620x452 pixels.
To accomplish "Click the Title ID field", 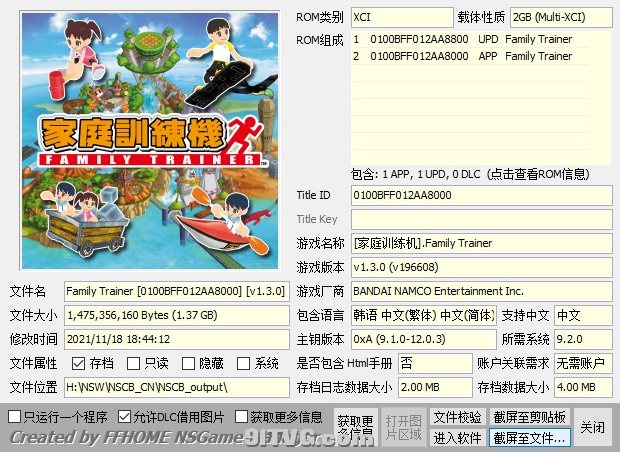I will click(482, 195).
